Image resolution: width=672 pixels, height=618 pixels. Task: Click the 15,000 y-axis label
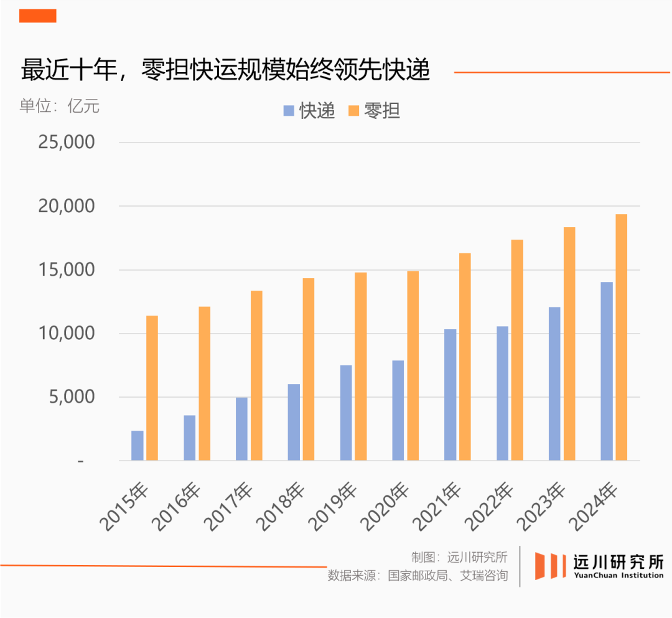(67, 269)
